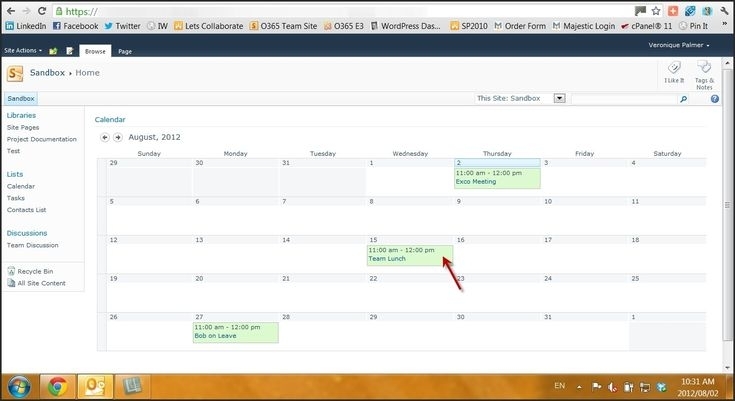Click the page vertical scrollbar
The height and width of the screenshot is (401, 735).
pyautogui.click(x=727, y=205)
